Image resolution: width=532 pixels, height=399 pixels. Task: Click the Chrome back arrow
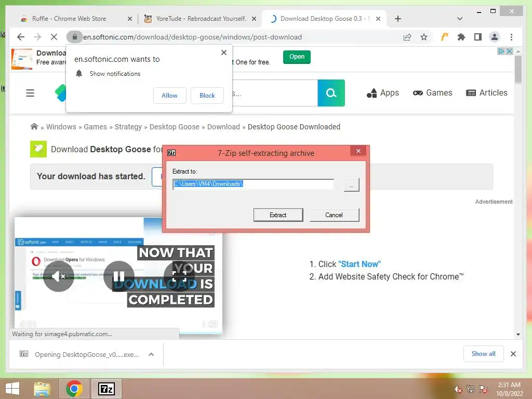(x=21, y=37)
